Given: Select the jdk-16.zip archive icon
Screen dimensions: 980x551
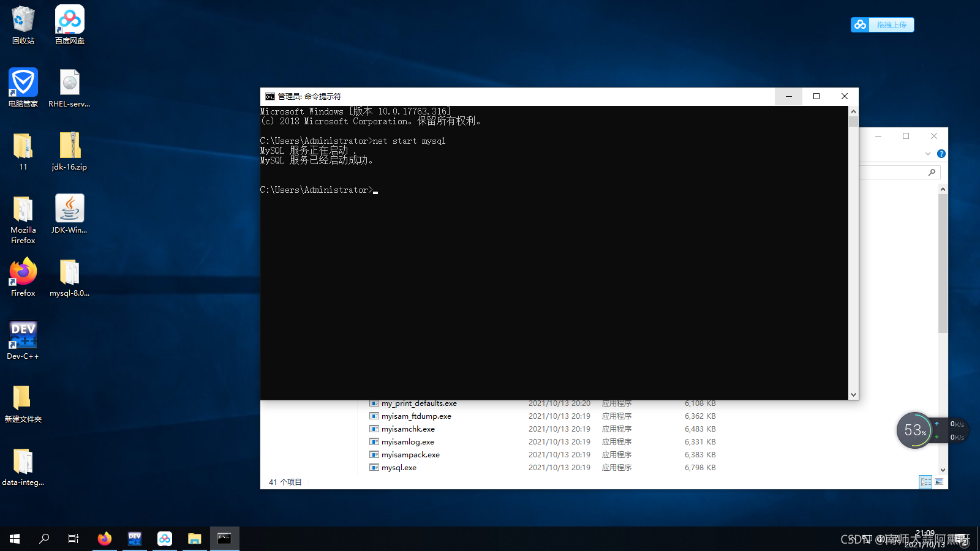Looking at the screenshot, I should coord(69,151).
